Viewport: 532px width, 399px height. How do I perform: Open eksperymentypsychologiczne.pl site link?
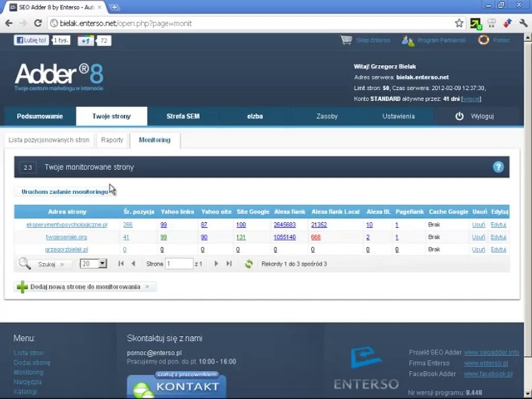click(x=67, y=225)
